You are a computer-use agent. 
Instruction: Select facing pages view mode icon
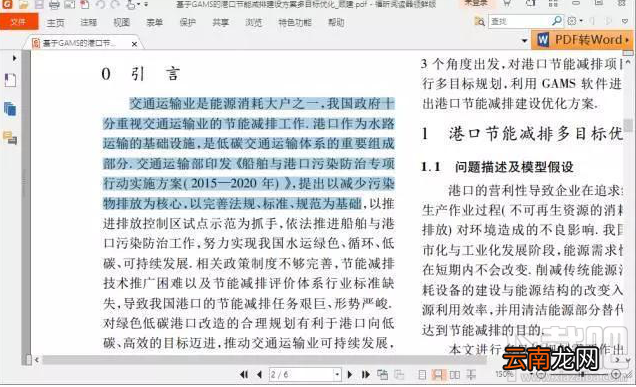[x=455, y=374]
